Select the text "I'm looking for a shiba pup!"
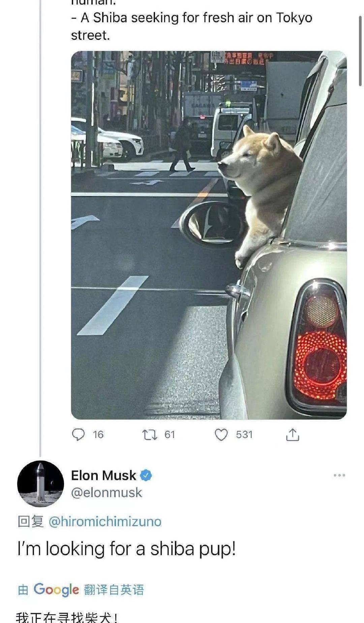The width and height of the screenshot is (364, 623). point(126,549)
